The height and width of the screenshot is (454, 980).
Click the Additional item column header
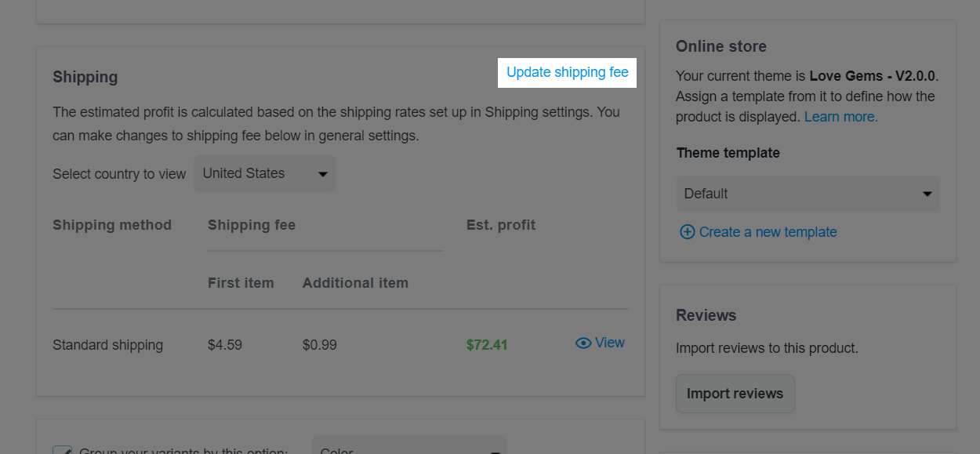[x=355, y=283]
